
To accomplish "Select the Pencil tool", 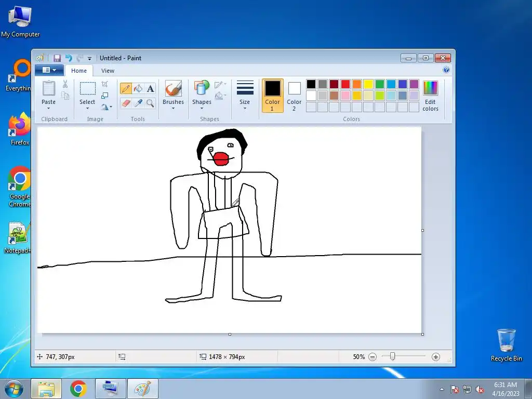I will tap(126, 88).
